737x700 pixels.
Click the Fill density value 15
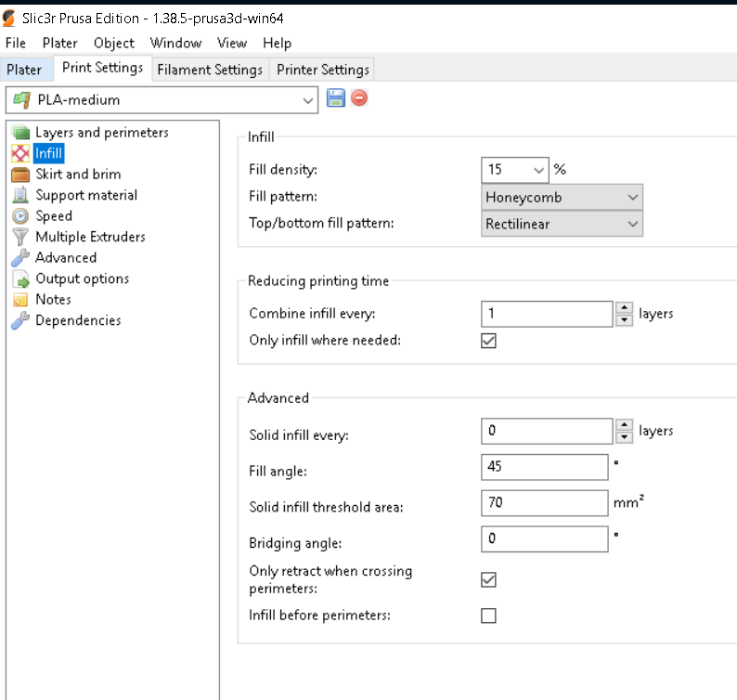click(x=496, y=170)
